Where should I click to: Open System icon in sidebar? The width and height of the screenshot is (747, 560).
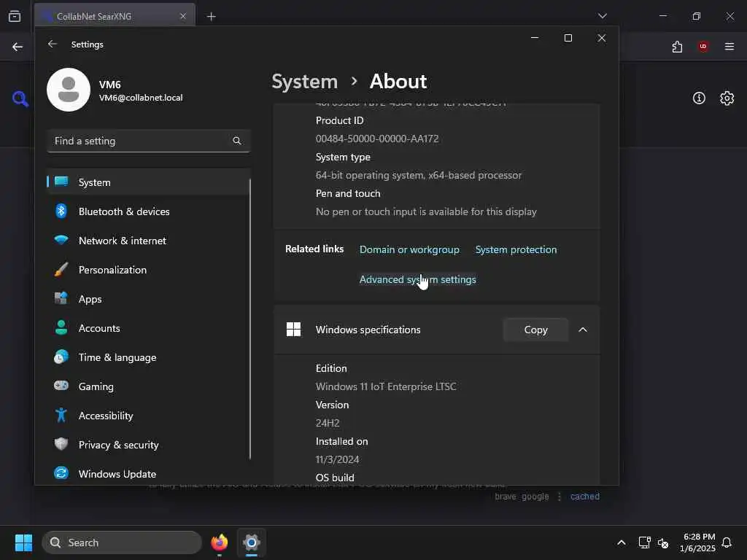[x=61, y=182]
